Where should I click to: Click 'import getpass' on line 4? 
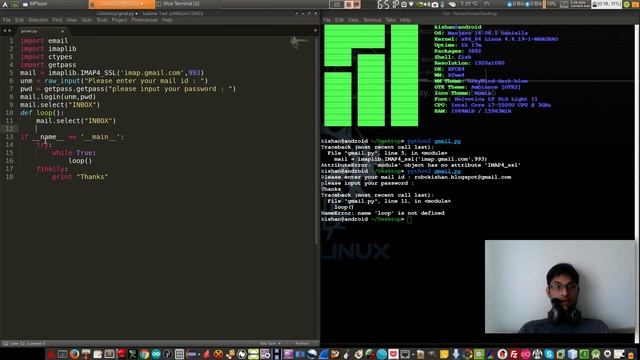48,64
